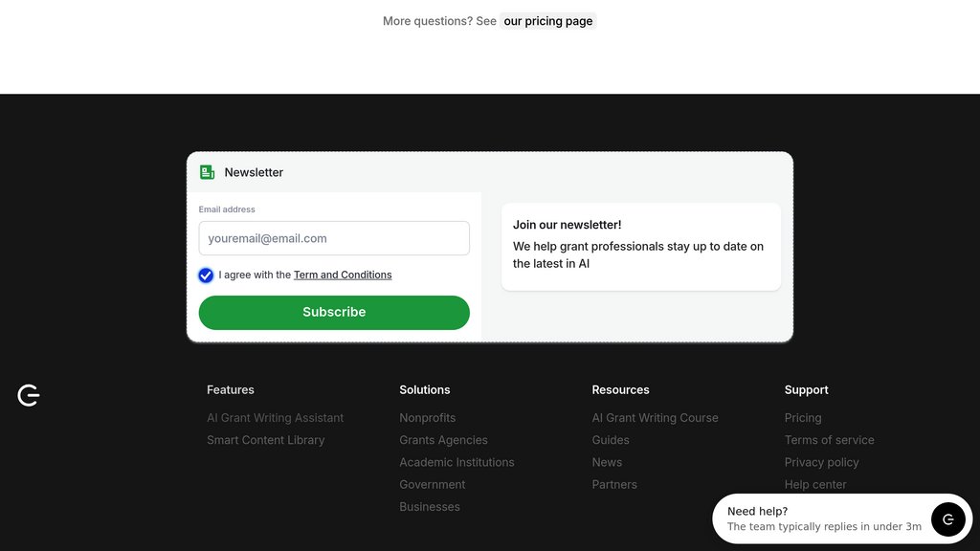This screenshot has height=551, width=980.
Task: Open Terms of service under Support
Action: pyautogui.click(x=829, y=440)
